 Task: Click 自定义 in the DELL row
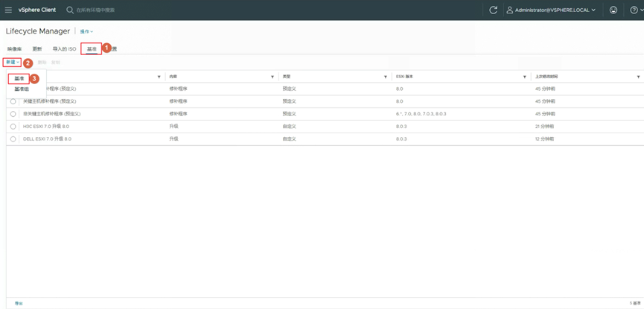click(289, 139)
